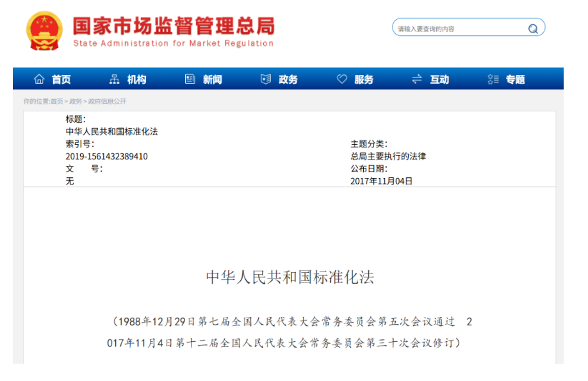The height and width of the screenshot is (381, 588).
Task: Click the magnifier search icon
Action: (533, 29)
